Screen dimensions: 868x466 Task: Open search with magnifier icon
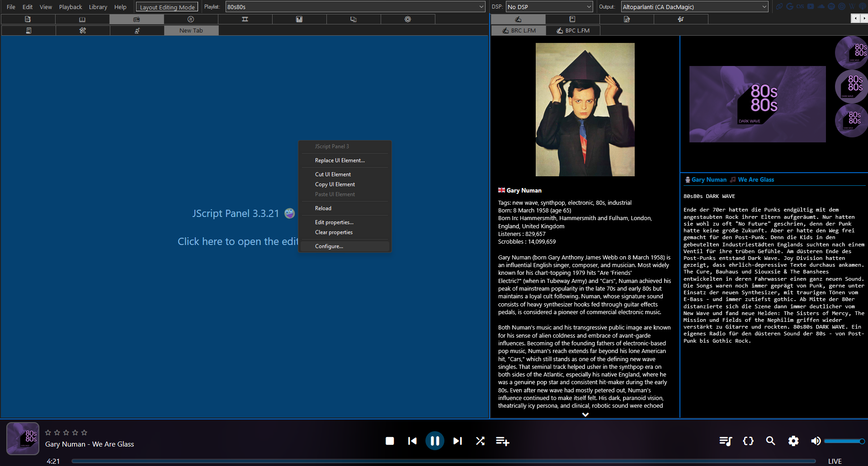771,441
